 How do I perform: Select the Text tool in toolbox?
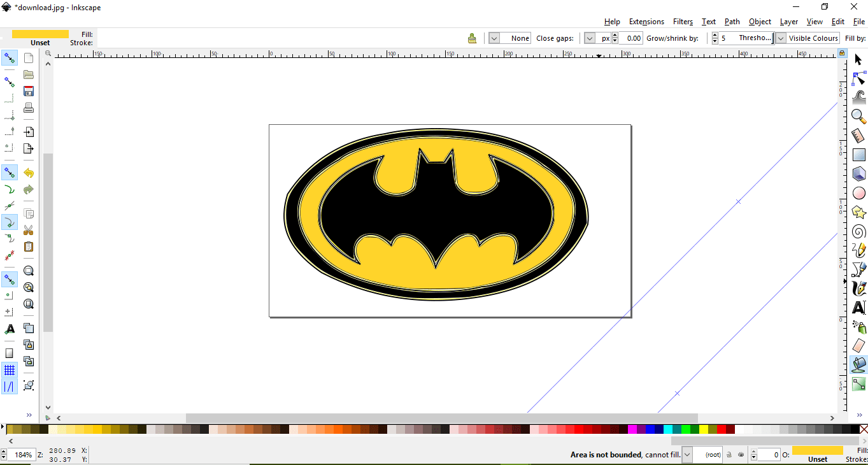(858, 308)
